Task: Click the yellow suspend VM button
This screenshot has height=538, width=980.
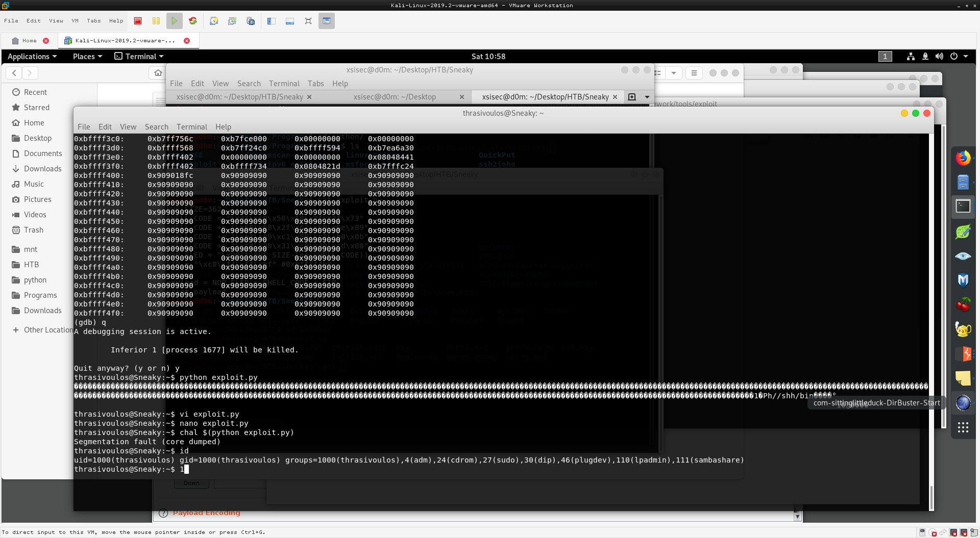Action: click(x=156, y=21)
